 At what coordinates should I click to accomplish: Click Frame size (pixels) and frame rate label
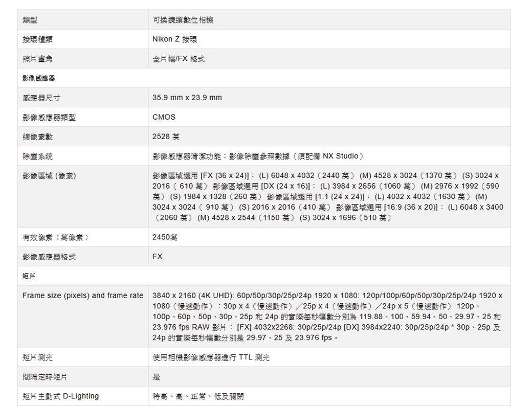pos(83,296)
